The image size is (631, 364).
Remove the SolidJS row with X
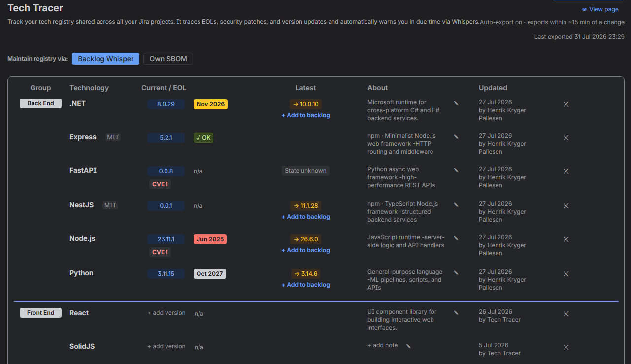pos(566,347)
